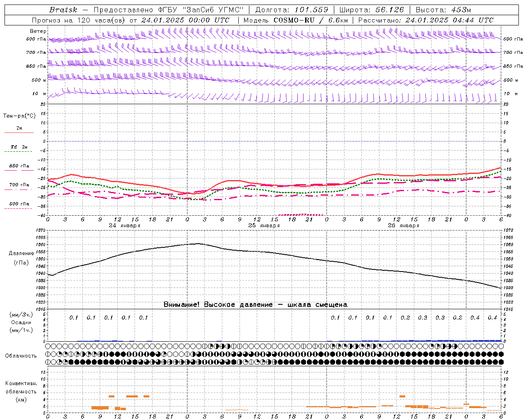Click the warning "Внимание! Высокое давление — шкала смещена"
Screen dimensions: 525x420
[255, 304]
